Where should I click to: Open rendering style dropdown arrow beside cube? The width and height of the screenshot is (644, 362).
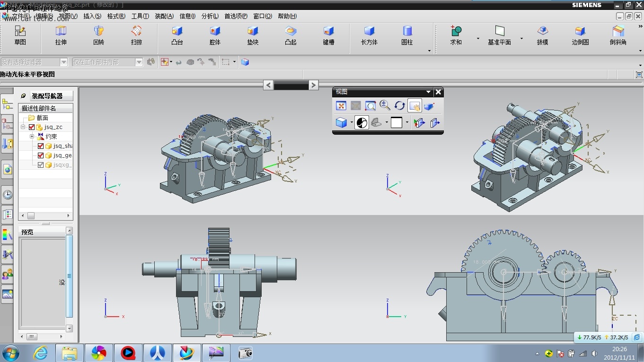[x=352, y=123]
